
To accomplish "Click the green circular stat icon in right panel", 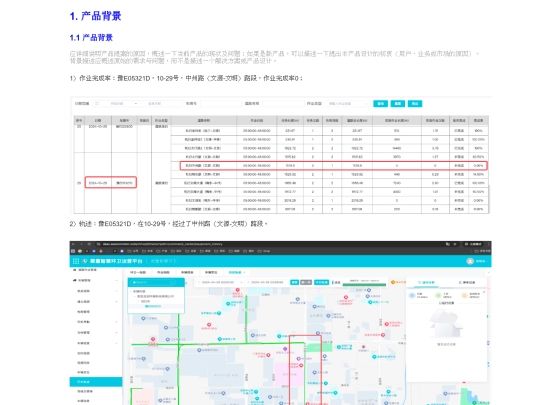I will [x=438, y=295].
